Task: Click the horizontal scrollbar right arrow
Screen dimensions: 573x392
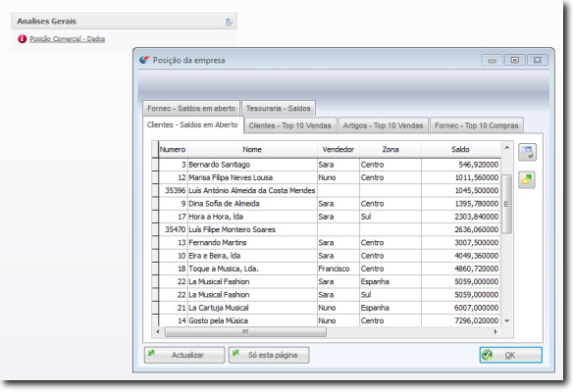Action: (495, 332)
